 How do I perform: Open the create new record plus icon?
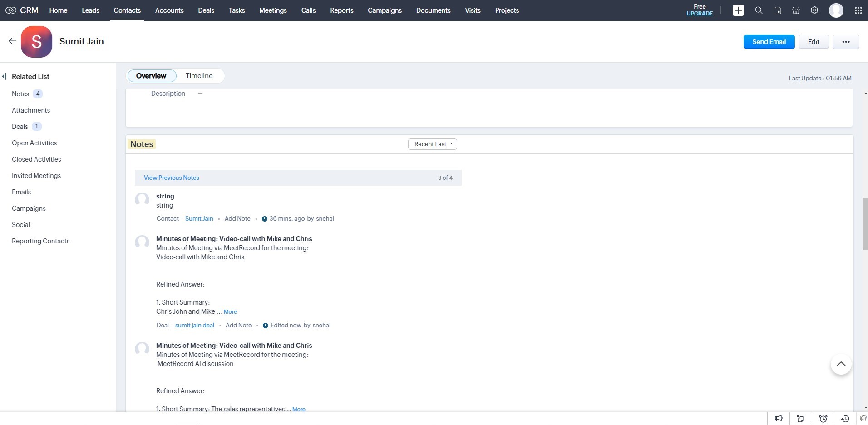[x=738, y=10]
